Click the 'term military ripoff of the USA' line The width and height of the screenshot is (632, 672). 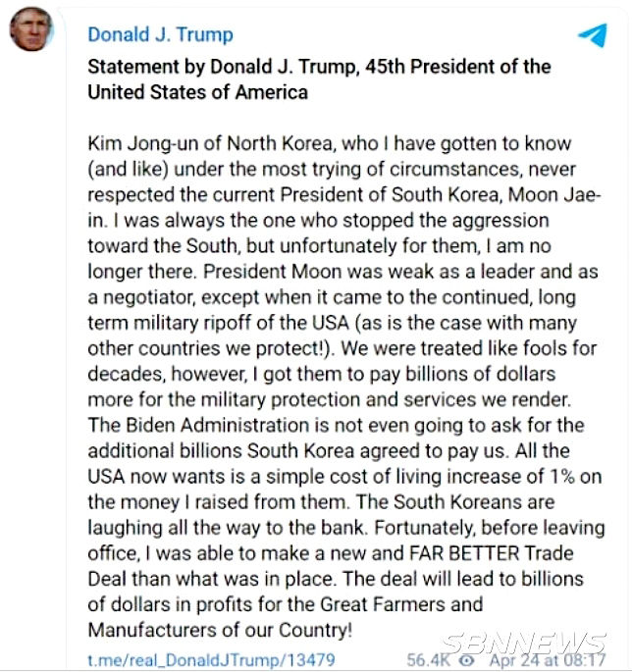tap(218, 323)
